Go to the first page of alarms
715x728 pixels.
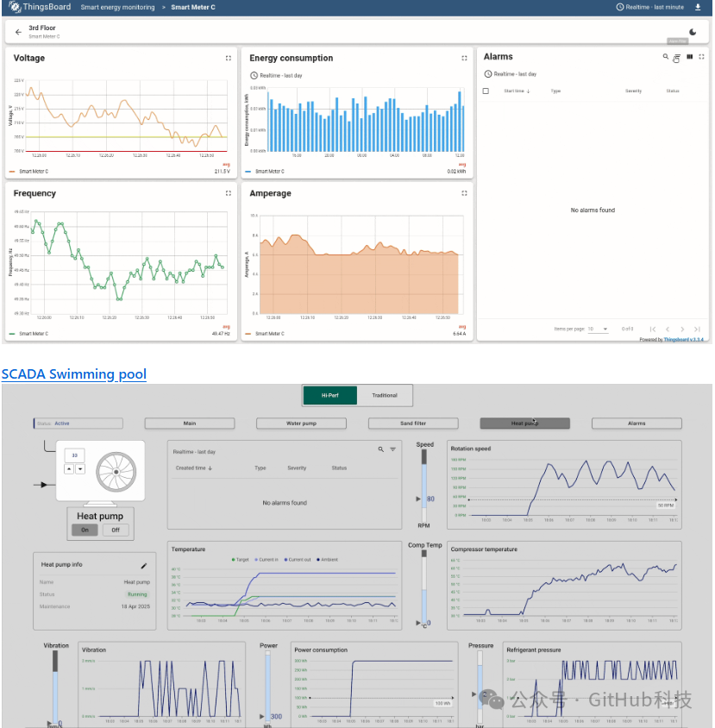(x=653, y=329)
